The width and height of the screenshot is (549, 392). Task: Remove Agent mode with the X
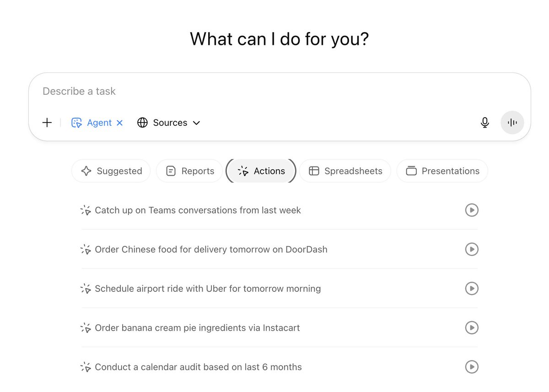coord(120,123)
